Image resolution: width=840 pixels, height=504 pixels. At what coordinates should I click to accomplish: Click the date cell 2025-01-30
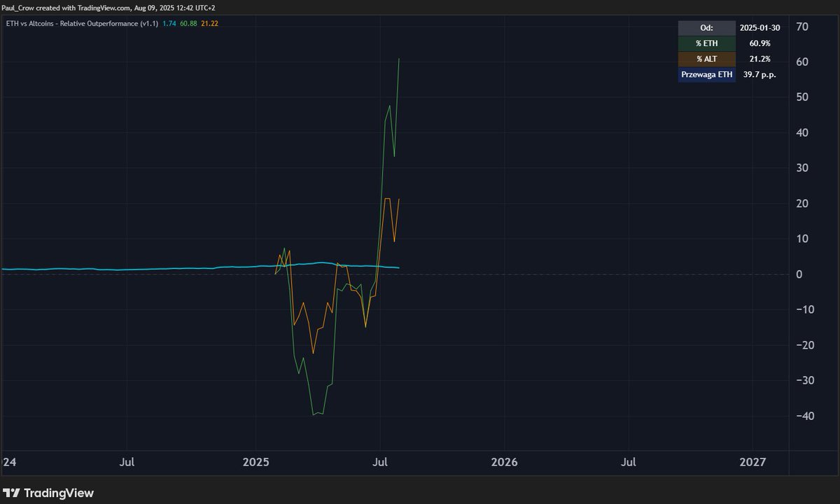759,28
